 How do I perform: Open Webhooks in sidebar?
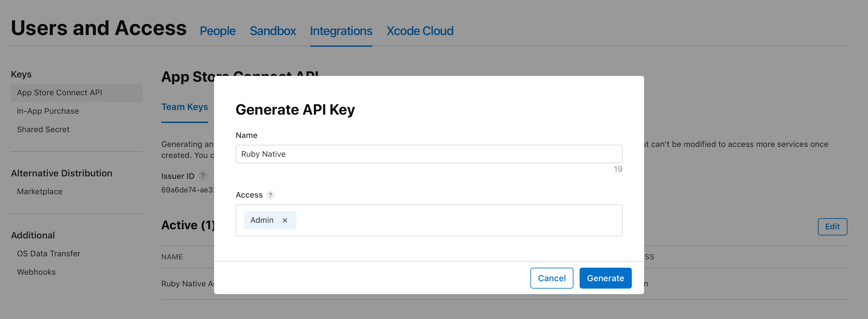pyautogui.click(x=36, y=272)
